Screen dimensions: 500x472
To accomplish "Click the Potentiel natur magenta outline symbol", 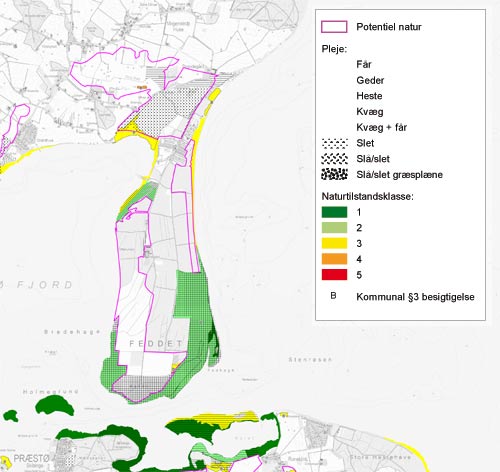I will pos(334,27).
